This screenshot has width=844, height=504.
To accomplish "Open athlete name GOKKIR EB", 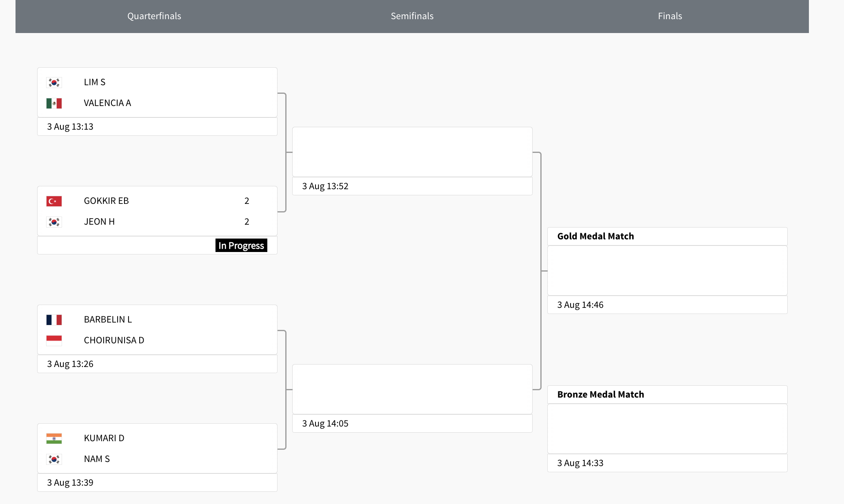I will tap(106, 201).
